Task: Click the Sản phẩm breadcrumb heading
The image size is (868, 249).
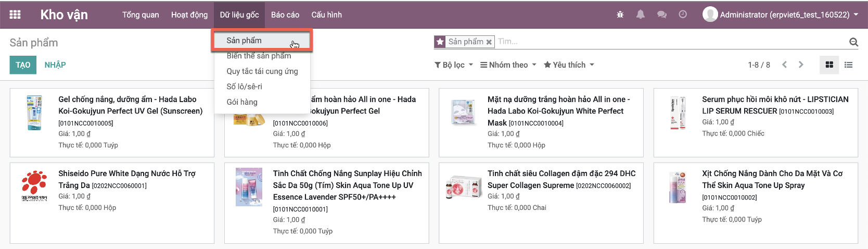Action: click(34, 43)
